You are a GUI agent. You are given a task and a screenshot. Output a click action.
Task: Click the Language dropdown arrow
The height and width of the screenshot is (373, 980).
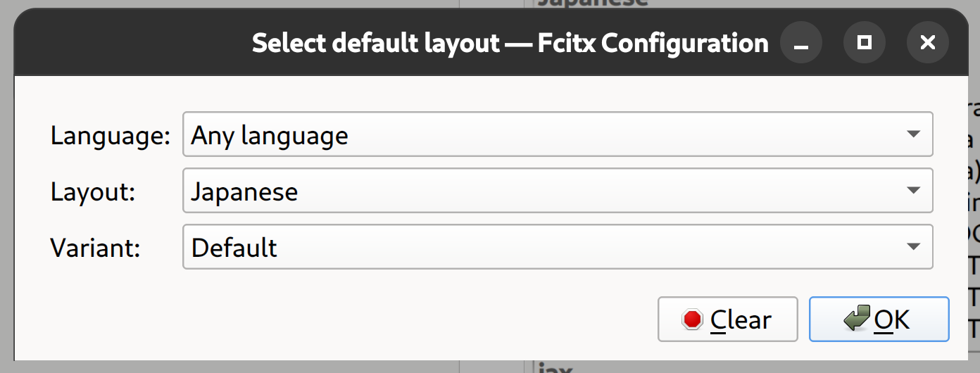point(913,134)
